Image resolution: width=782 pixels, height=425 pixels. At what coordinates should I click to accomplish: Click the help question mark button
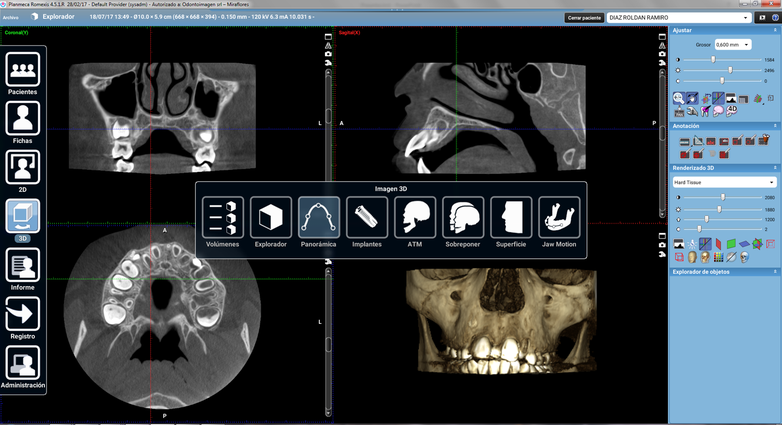776,17
